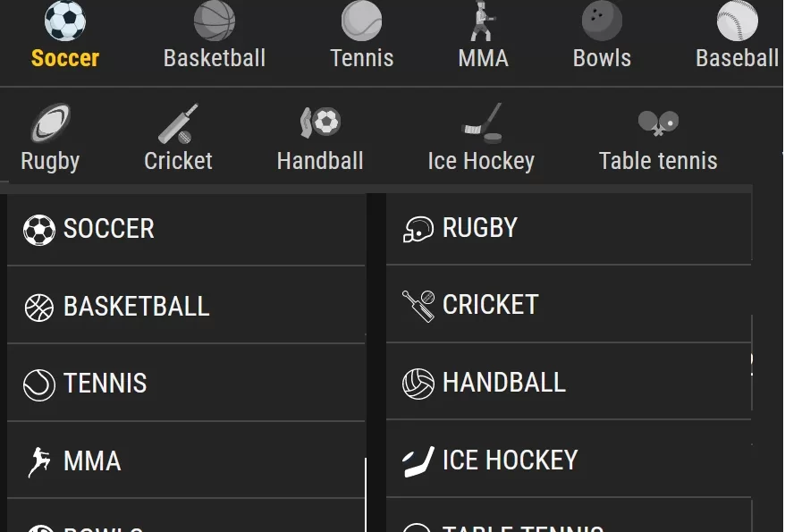
Task: Open Handball using its glove-and-ball icon
Action: 320,122
